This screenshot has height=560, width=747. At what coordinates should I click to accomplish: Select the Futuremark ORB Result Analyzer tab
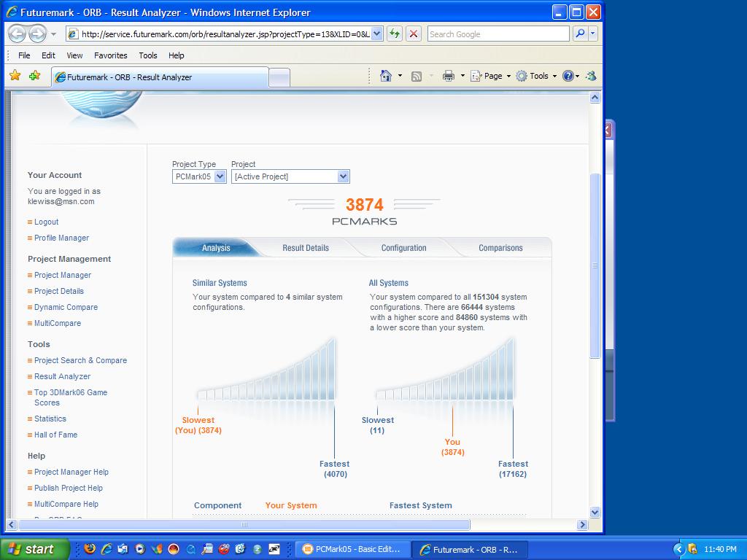point(160,77)
